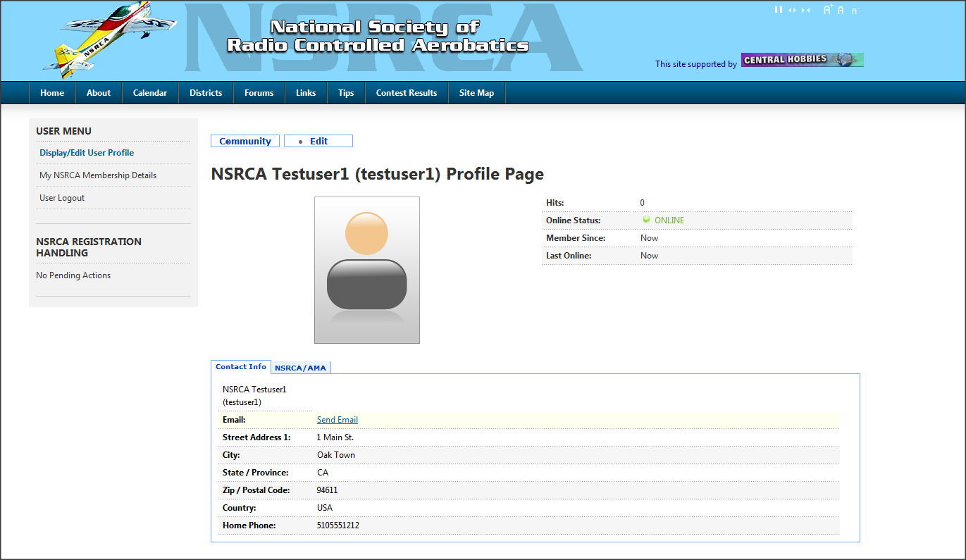Click the street address value '1 Main St.'

(x=335, y=437)
